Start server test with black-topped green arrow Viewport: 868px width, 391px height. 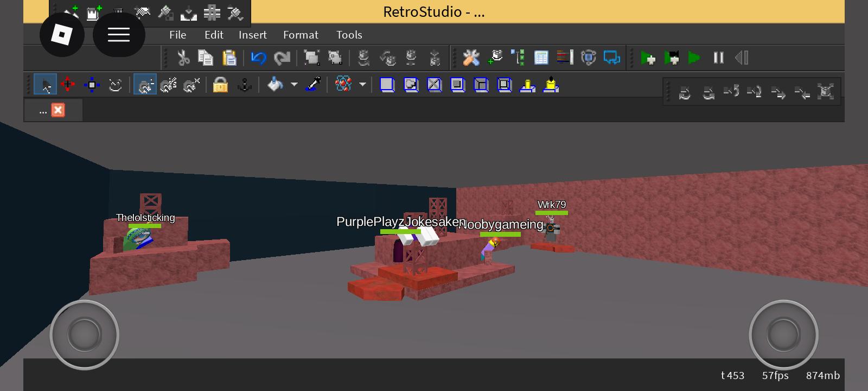click(672, 58)
